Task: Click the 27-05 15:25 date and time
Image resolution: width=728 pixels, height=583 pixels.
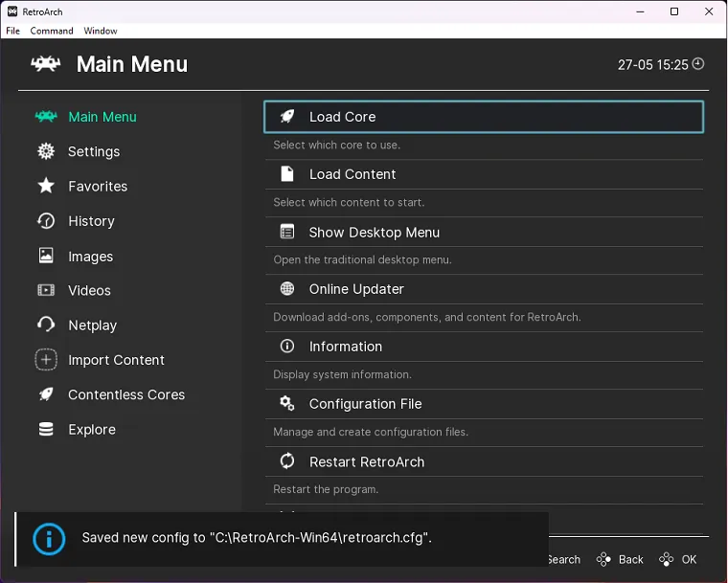Action: coord(652,64)
